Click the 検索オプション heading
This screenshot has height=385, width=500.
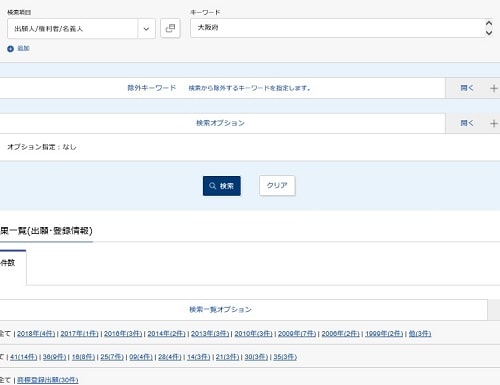pyautogui.click(x=220, y=123)
